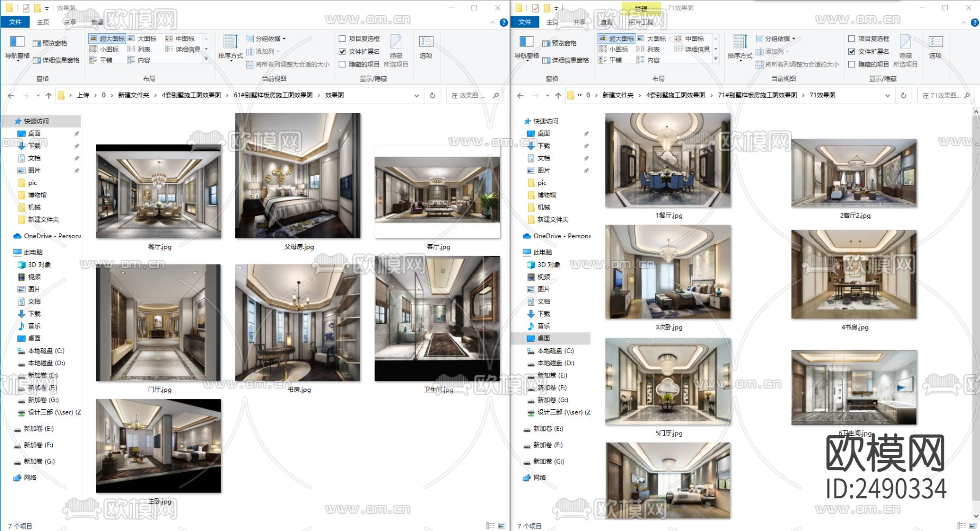Select 详细信息 layout in left window ribbon
The height and width of the screenshot is (531, 980).
coord(183,50)
